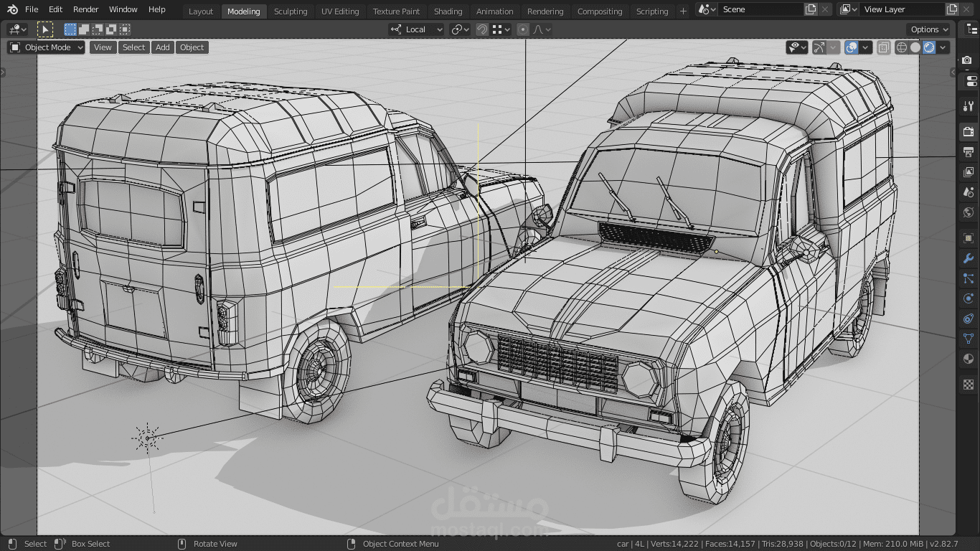This screenshot has height=551, width=980.
Task: Open the Render menu
Action: [85, 9]
